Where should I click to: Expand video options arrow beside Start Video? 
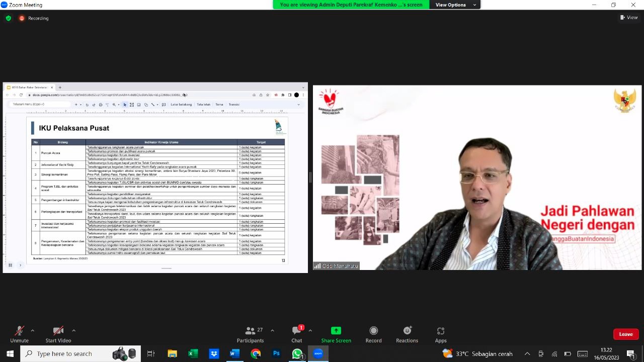[x=73, y=330]
